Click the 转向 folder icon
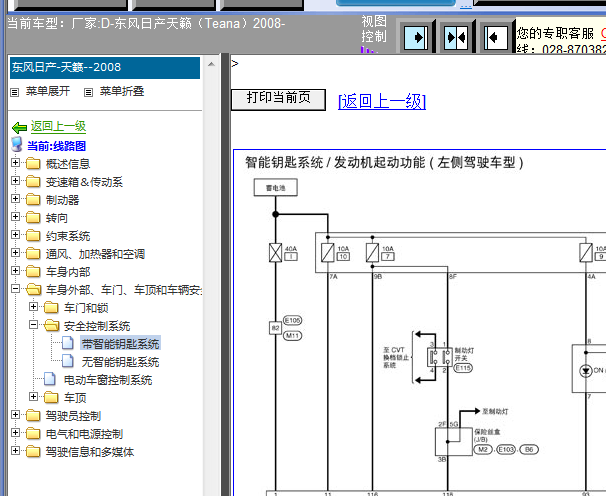The height and width of the screenshot is (496, 606). pos(33,217)
